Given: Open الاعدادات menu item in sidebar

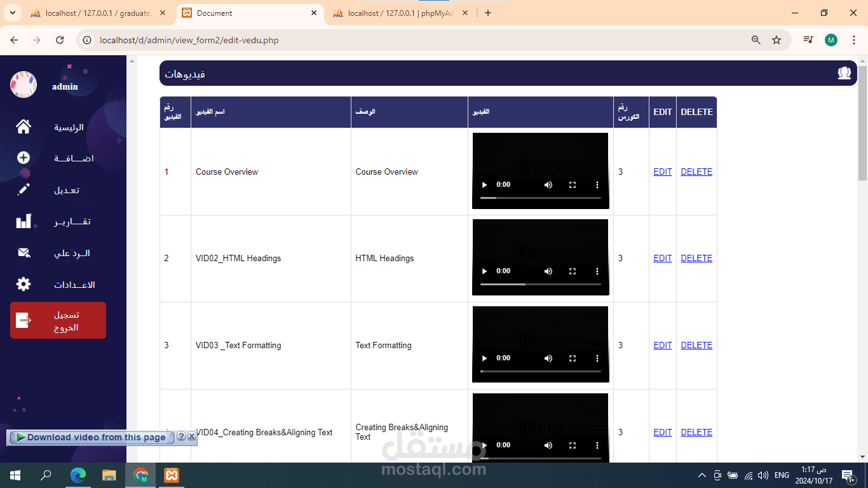Looking at the screenshot, I should (x=74, y=285).
